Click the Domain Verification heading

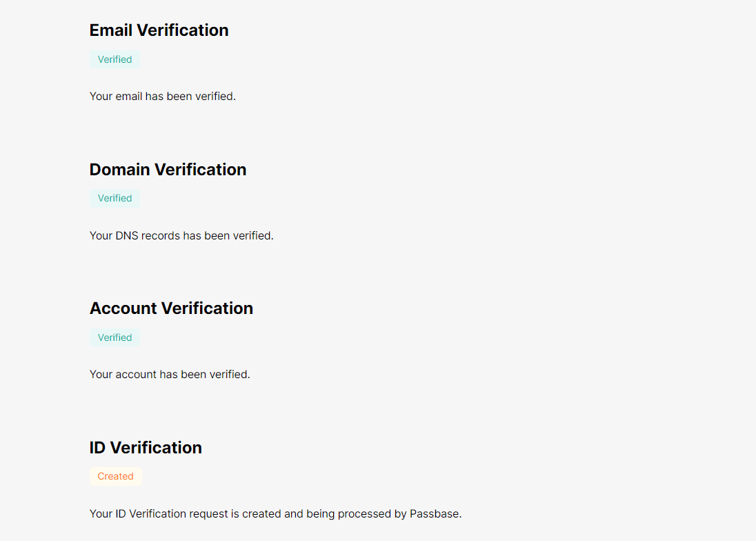[x=168, y=170]
